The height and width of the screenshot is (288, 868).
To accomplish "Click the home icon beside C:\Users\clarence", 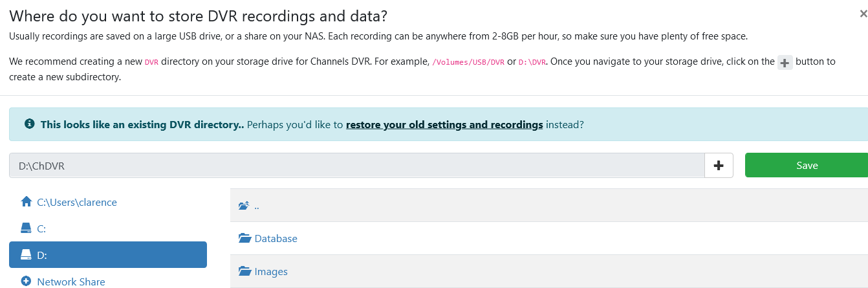I will pyautogui.click(x=27, y=202).
